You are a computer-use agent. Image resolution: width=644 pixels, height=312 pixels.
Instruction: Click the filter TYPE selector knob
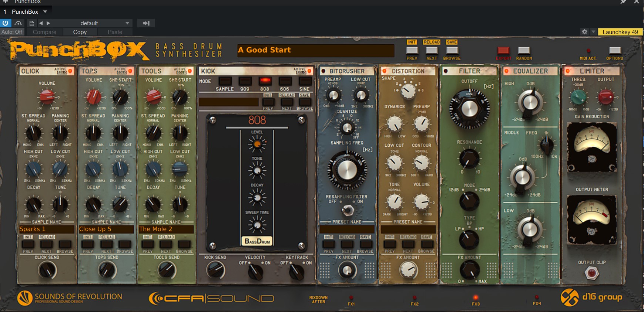coord(469,239)
